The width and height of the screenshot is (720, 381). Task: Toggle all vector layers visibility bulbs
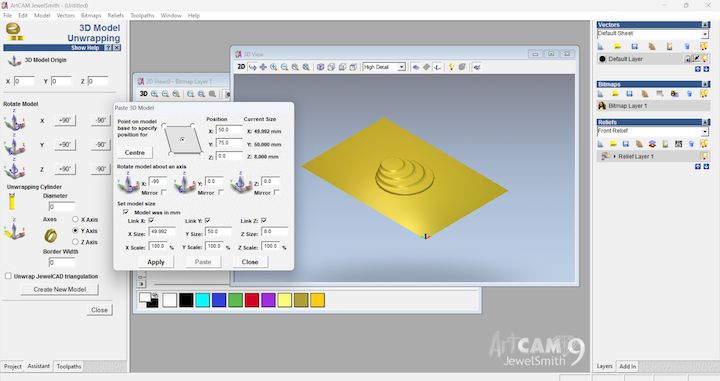(x=704, y=46)
